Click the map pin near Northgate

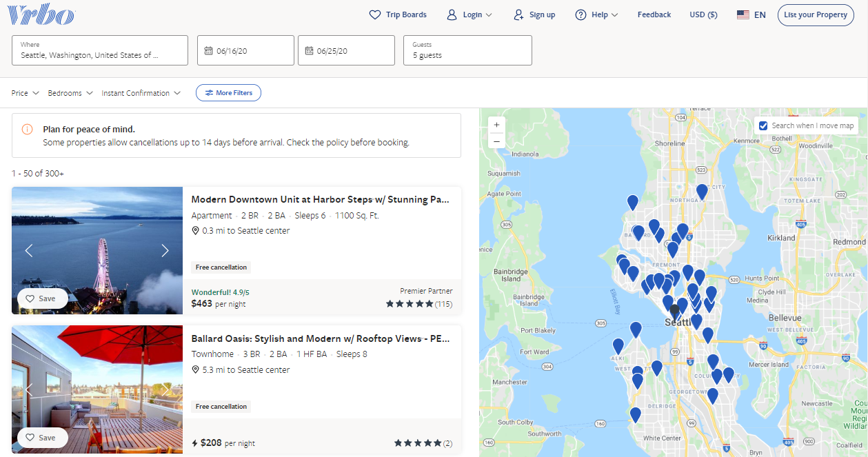(702, 191)
